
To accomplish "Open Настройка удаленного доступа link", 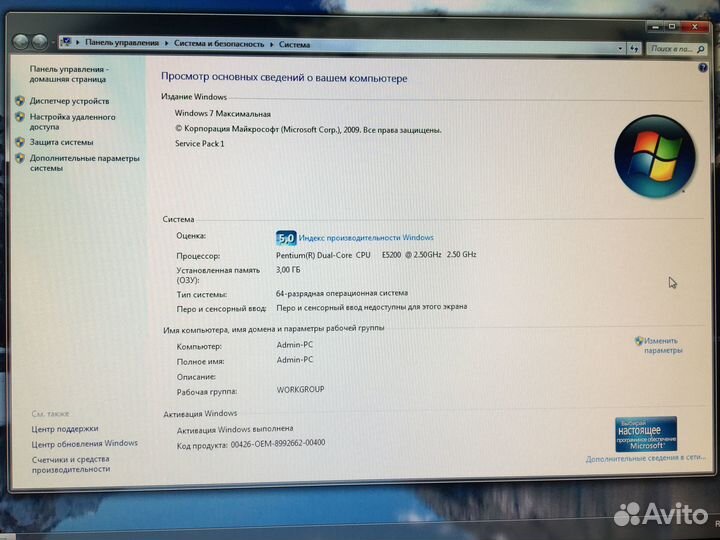I will coord(72,122).
